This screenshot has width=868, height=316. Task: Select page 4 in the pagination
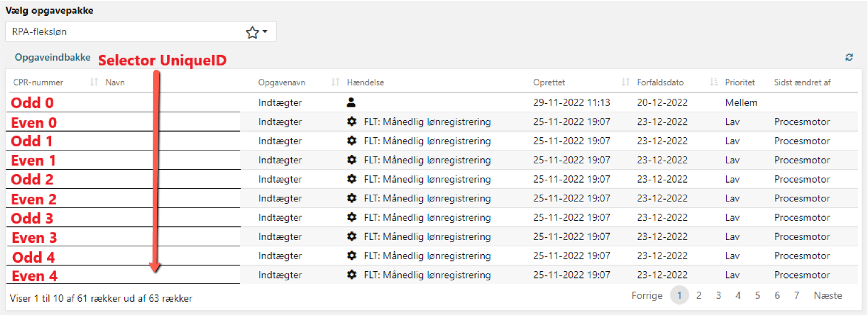(738, 295)
